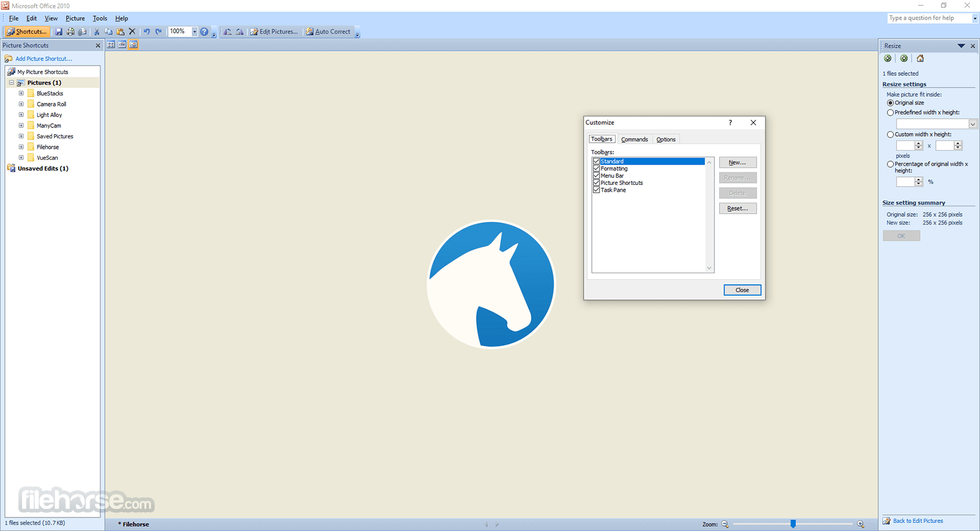The image size is (980, 531).
Task: Expand the BlueStacks folder
Action: [x=21, y=94]
